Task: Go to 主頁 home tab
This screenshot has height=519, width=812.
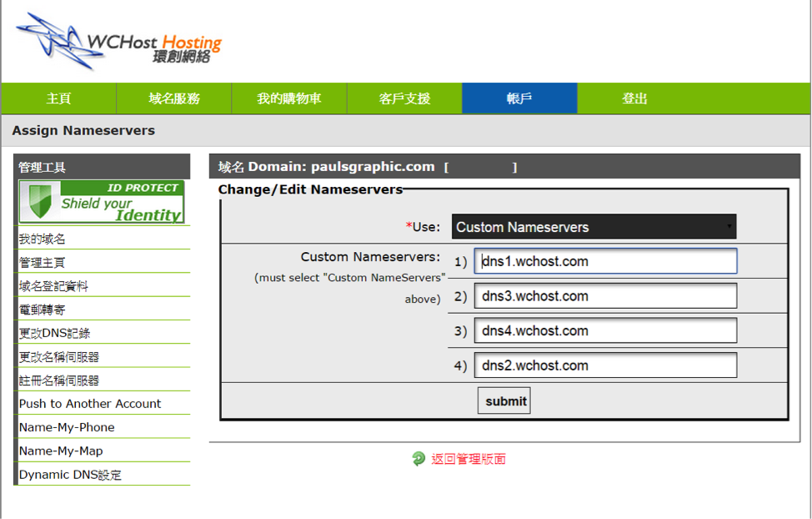Action: [x=58, y=98]
